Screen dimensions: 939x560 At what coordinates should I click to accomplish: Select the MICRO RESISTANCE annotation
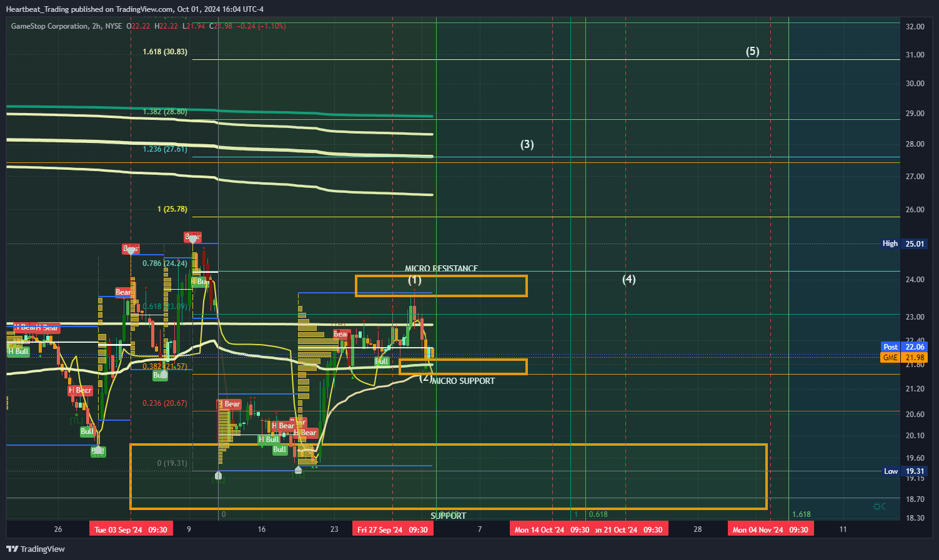[x=442, y=268]
